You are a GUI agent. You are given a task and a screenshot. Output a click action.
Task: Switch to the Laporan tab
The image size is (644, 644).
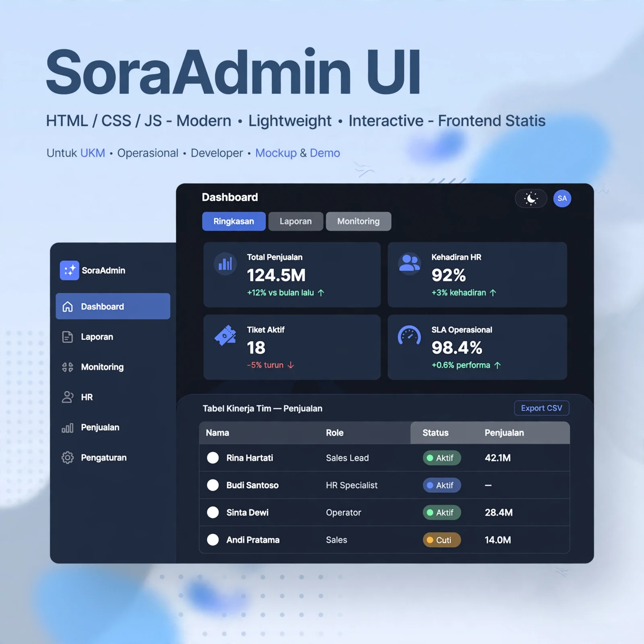tap(296, 221)
